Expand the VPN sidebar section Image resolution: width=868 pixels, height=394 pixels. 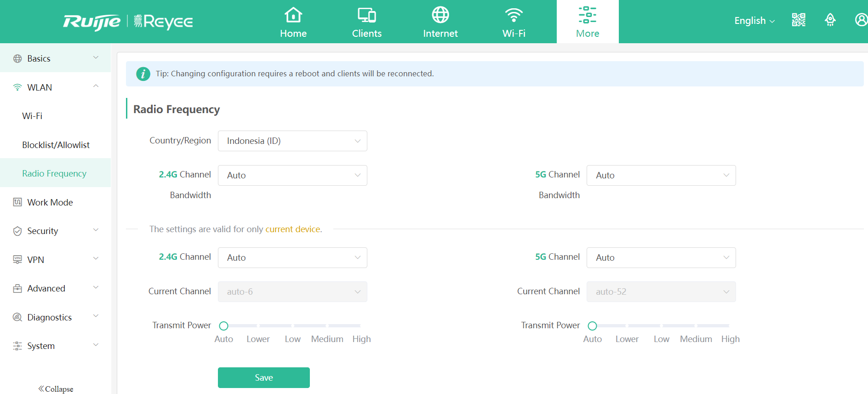55,260
